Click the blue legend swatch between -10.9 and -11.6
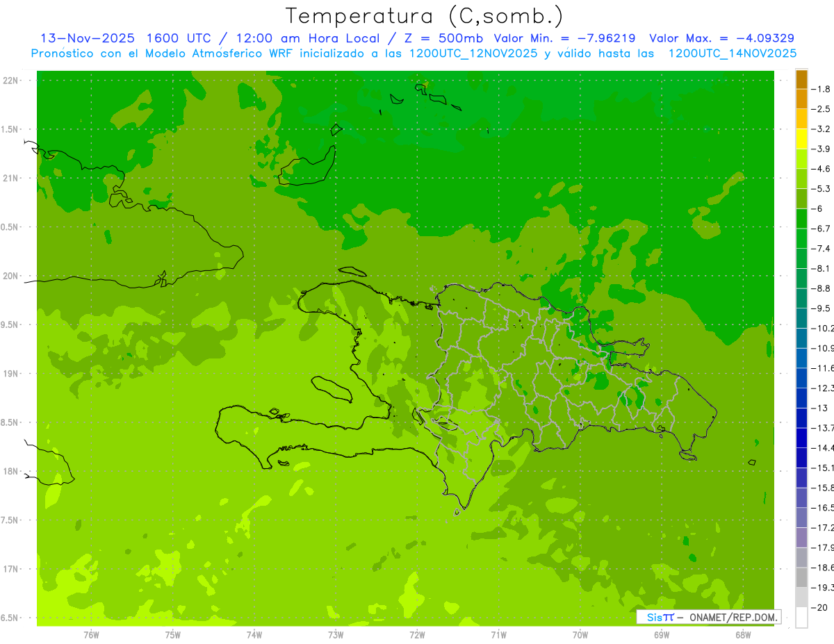Screen dimensions: 834x644 coord(801,358)
